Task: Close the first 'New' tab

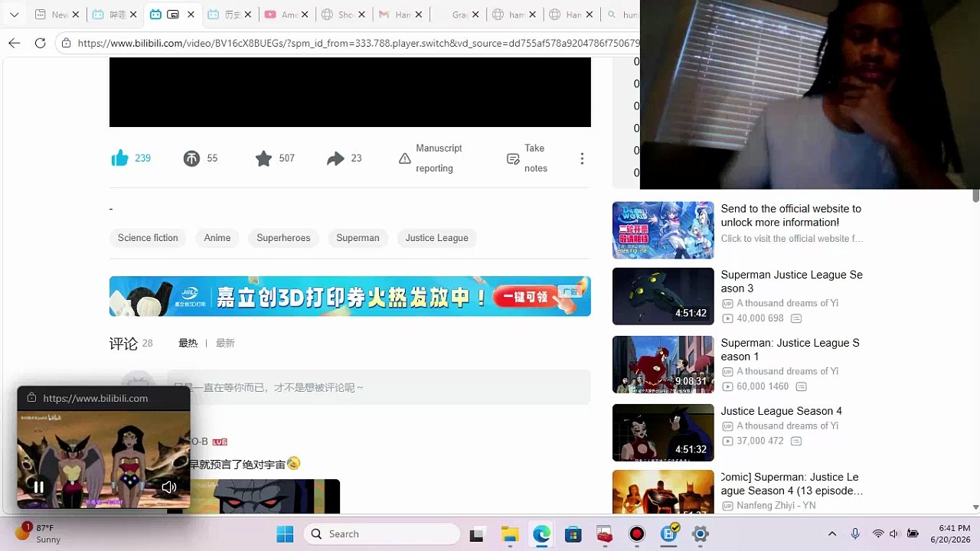Action: tap(77, 15)
